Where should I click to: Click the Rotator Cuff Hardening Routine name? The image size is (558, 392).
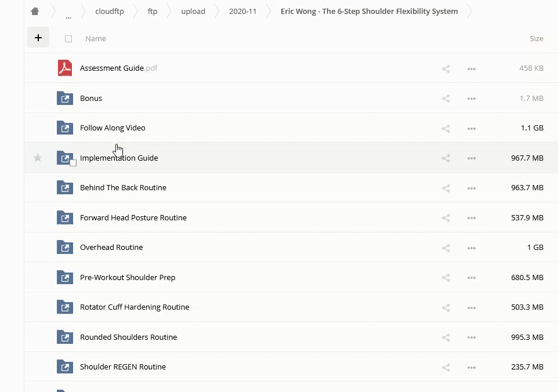point(135,307)
